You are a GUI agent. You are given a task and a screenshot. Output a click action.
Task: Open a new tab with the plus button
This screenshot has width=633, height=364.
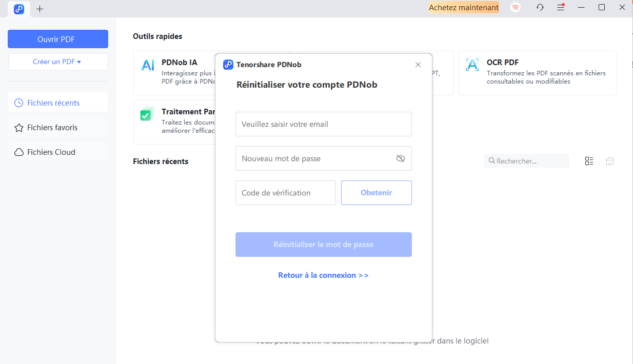click(39, 8)
